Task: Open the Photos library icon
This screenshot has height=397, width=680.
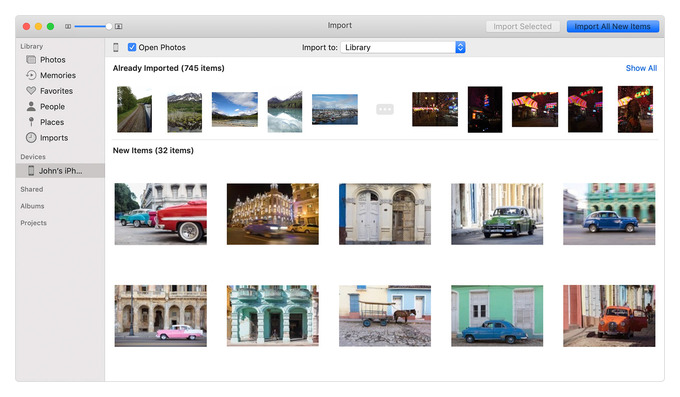Action: point(31,59)
